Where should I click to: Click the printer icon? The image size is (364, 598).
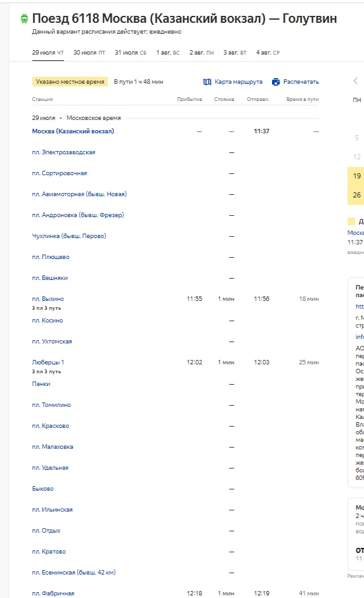pos(276,82)
